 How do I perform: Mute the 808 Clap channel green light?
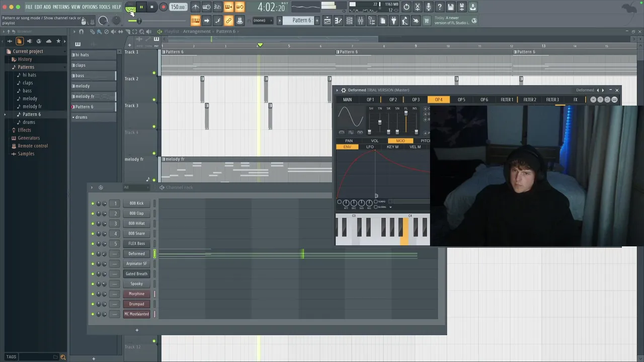point(93,214)
